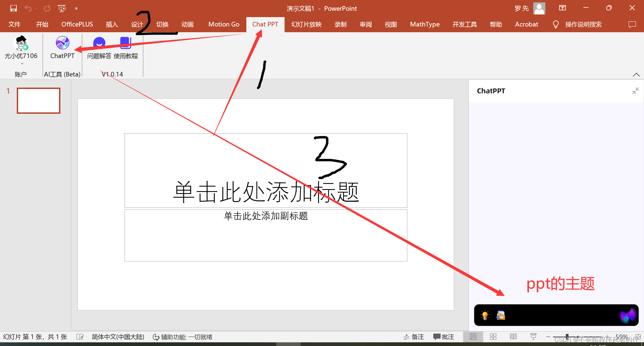Switch to the MathType ribbon tab
Viewport: 644px width, 346px height.
(x=425, y=24)
